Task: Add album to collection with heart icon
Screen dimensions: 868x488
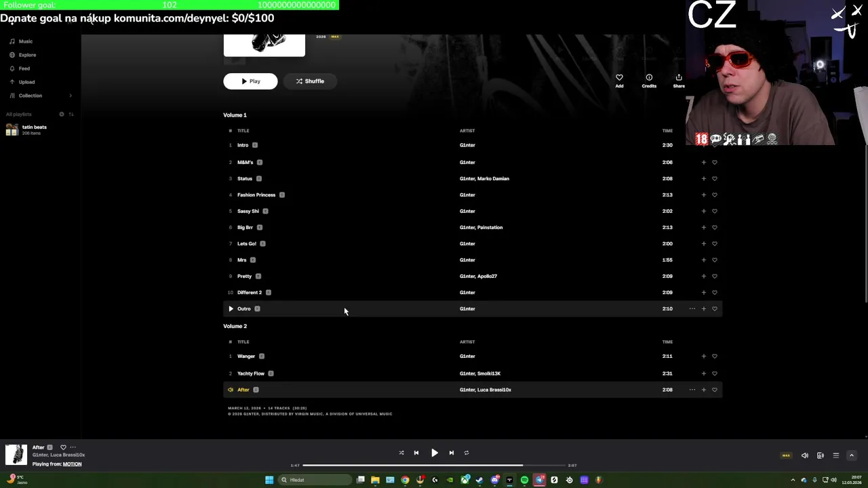Action: [619, 81]
